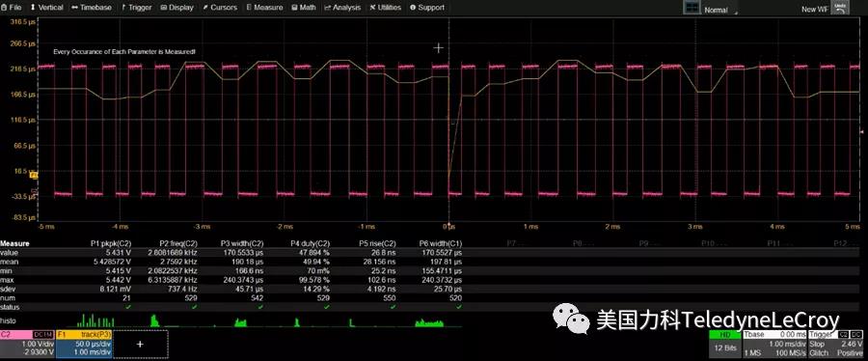The width and height of the screenshot is (868, 361).
Task: Click the empty P7 measurement column header
Action: point(511,243)
